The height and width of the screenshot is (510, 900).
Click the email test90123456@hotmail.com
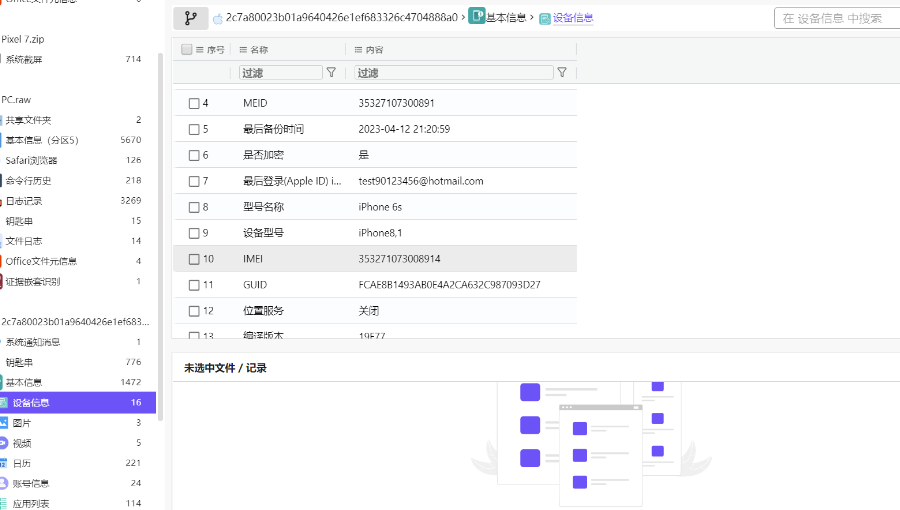click(x=421, y=181)
